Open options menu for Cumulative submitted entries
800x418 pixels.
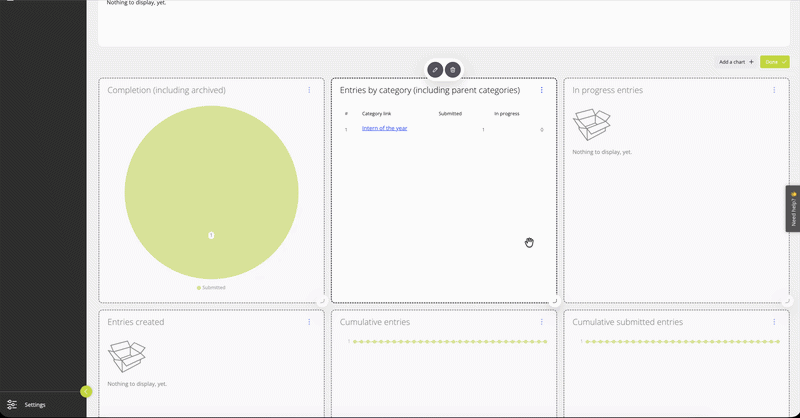point(774,322)
